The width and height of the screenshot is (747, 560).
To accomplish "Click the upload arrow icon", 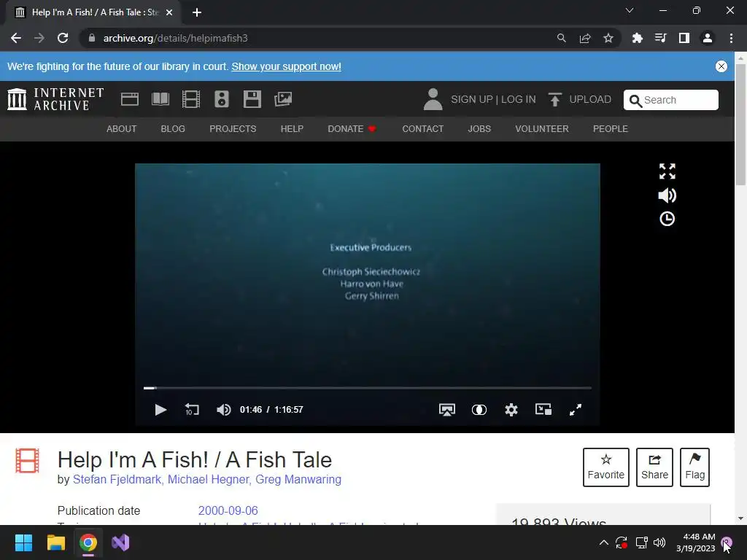I will tap(554, 99).
